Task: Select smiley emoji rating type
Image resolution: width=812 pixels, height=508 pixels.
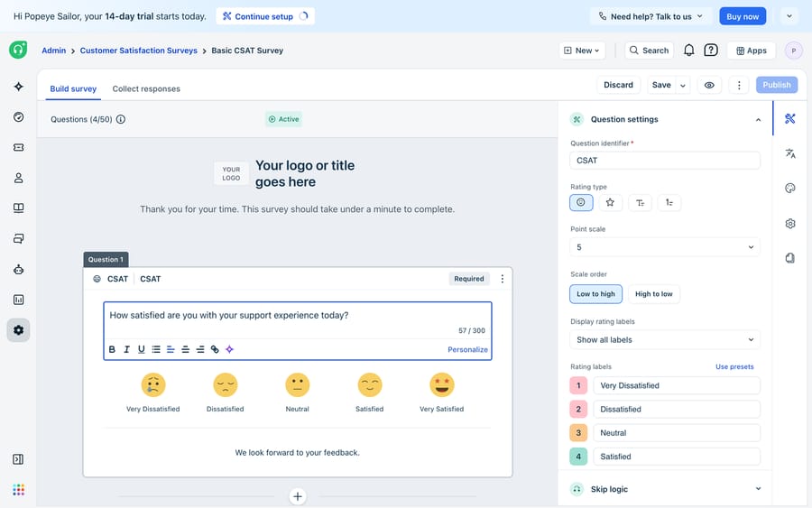Action: coord(581,202)
